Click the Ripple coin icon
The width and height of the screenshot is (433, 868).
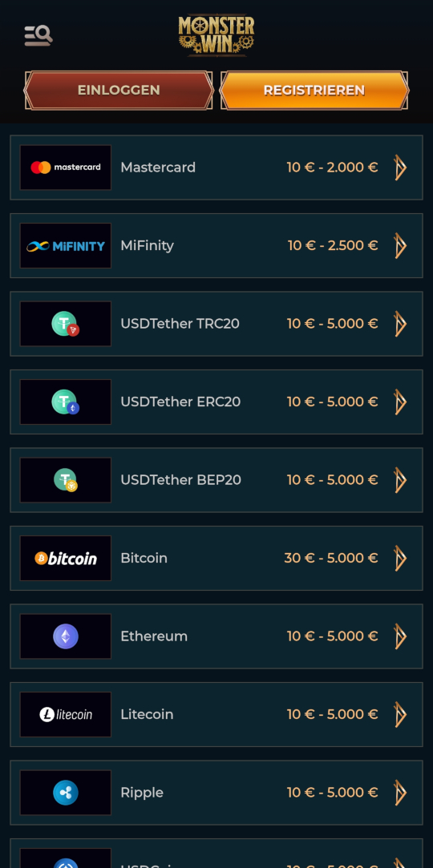(65, 792)
